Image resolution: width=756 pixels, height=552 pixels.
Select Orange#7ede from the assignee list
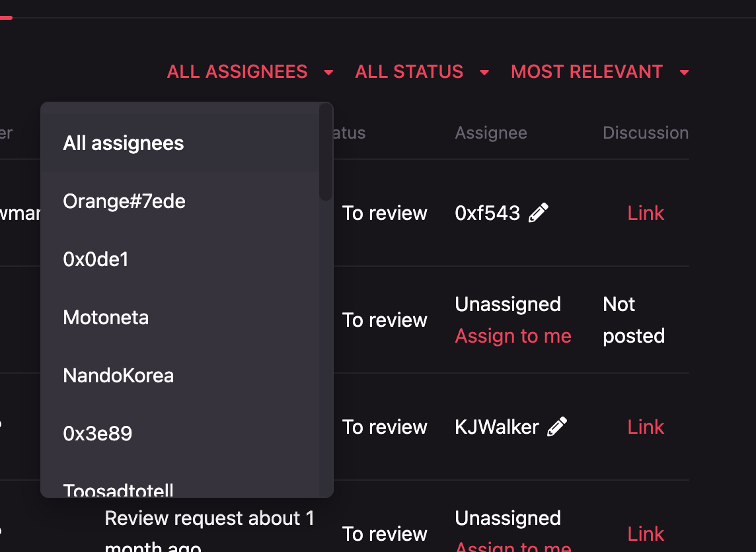click(124, 201)
